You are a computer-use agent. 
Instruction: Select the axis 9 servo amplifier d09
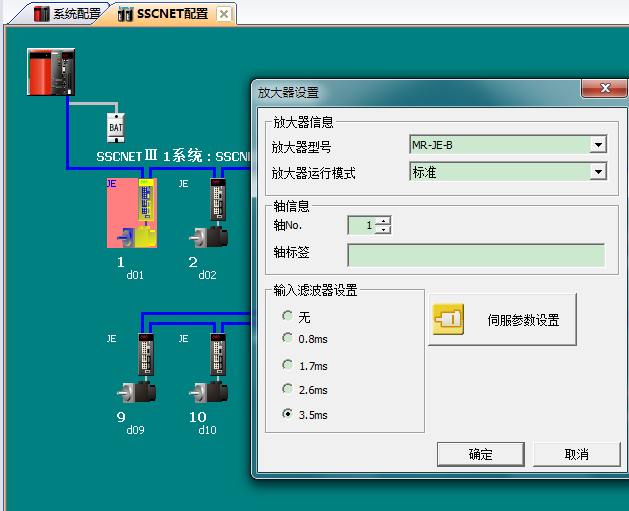pyautogui.click(x=138, y=368)
